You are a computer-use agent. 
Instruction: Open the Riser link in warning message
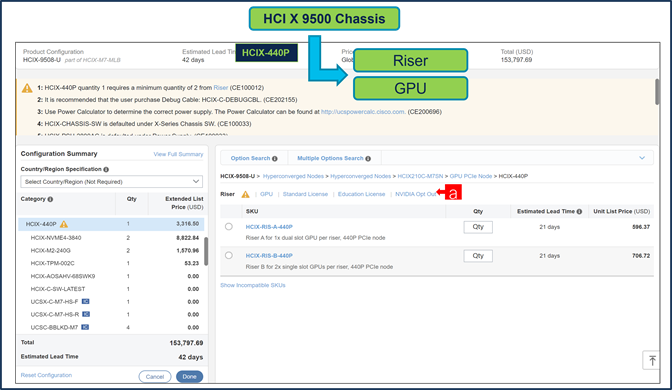pos(221,87)
